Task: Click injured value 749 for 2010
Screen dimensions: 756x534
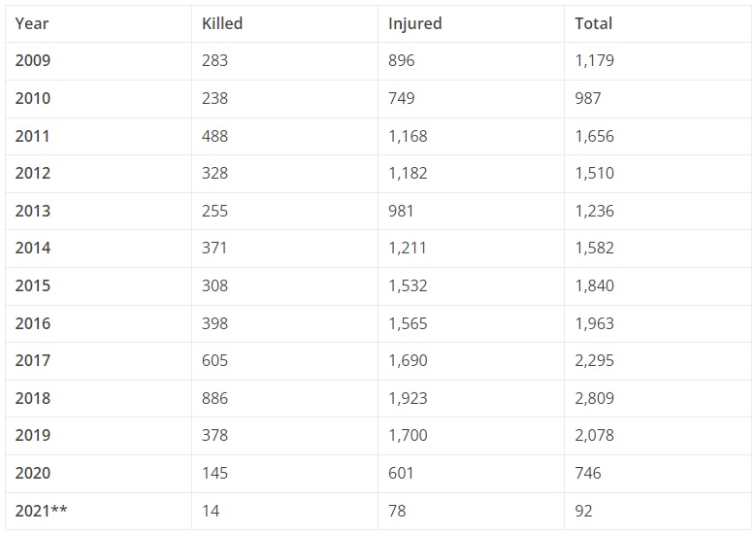Action: tap(401, 98)
